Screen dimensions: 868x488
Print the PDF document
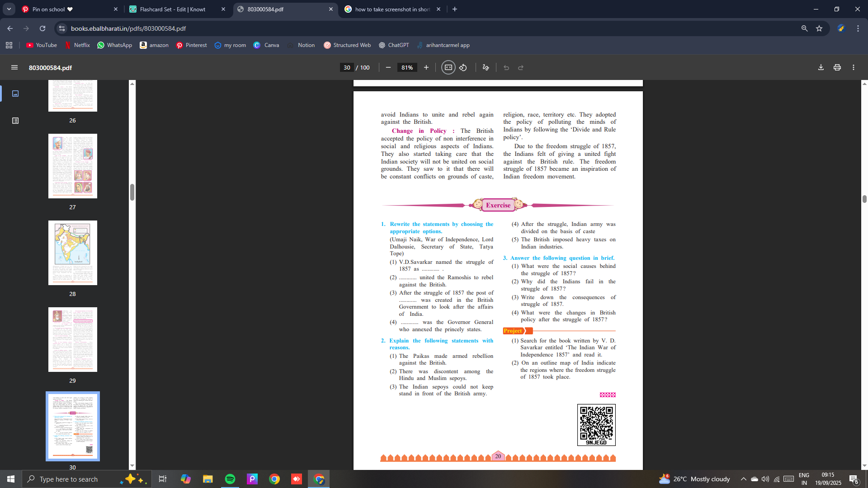point(837,68)
